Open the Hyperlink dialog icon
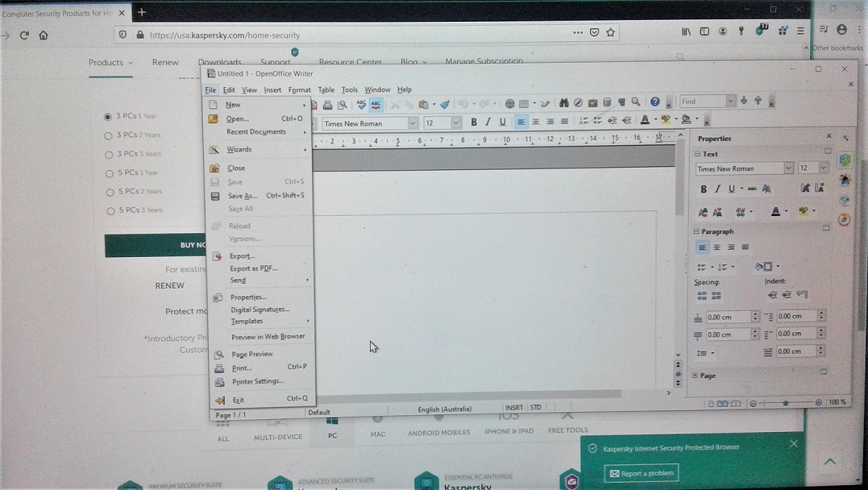 509,103
